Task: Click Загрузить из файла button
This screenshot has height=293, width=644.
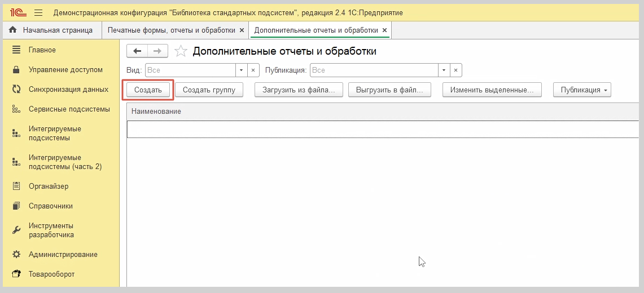Action: pyautogui.click(x=299, y=90)
